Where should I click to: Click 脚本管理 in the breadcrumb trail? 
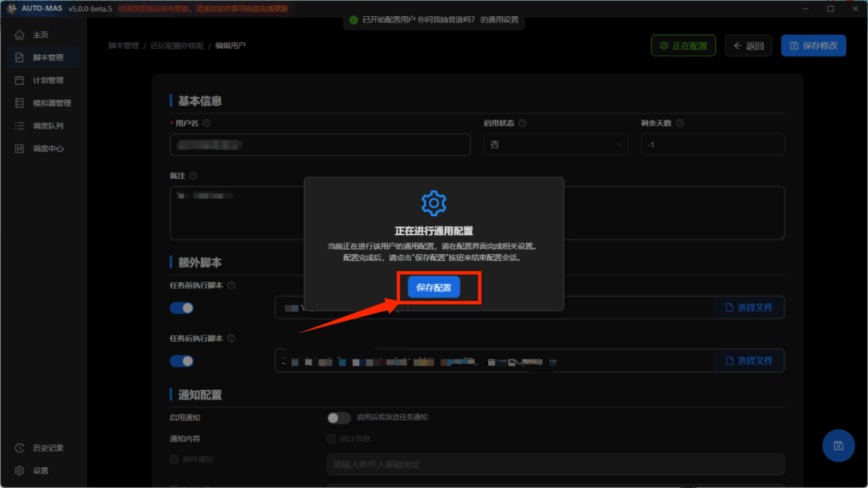tap(123, 46)
